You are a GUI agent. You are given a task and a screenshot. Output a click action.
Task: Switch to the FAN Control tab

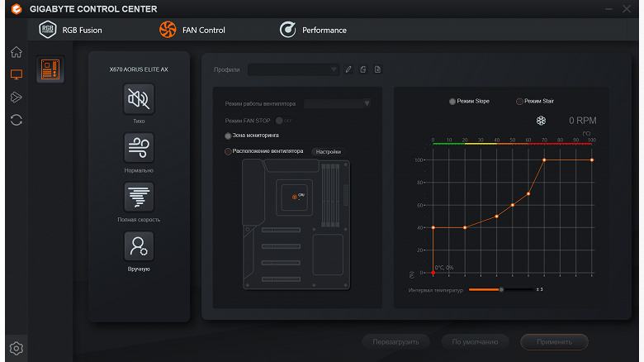[x=192, y=30]
